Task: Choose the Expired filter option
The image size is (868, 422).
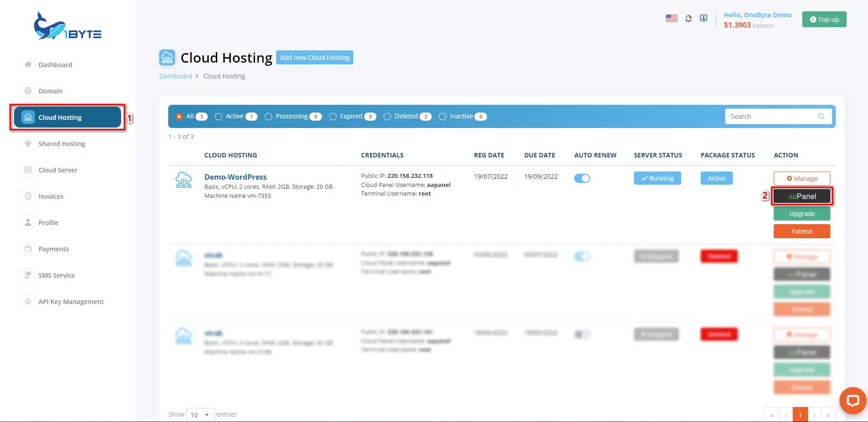Action: 333,116
